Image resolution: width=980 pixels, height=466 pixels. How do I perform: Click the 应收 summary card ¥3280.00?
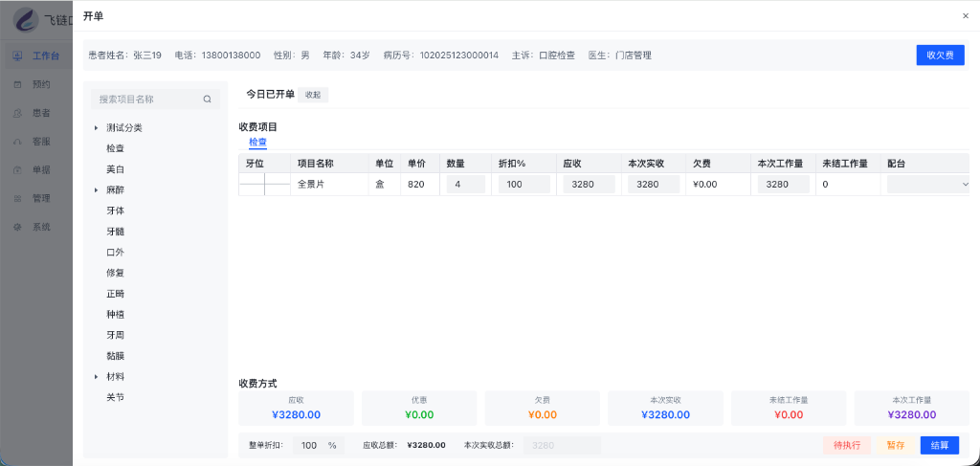point(297,409)
